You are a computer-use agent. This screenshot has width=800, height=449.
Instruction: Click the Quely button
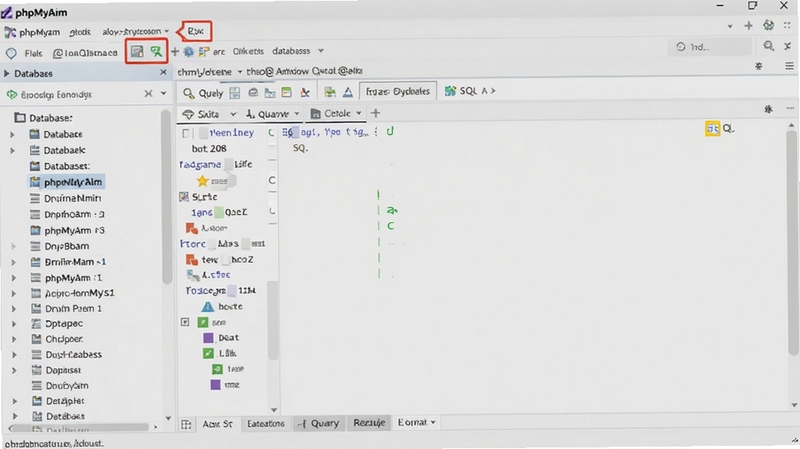click(x=204, y=93)
